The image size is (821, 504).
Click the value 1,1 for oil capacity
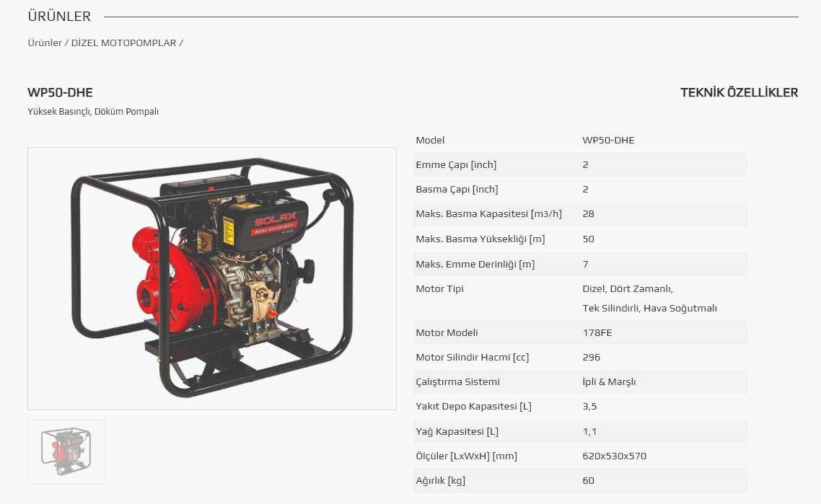coord(589,432)
